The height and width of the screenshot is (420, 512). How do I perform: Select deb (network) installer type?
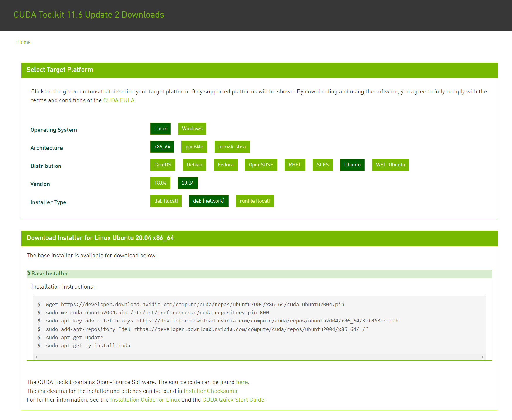click(209, 201)
